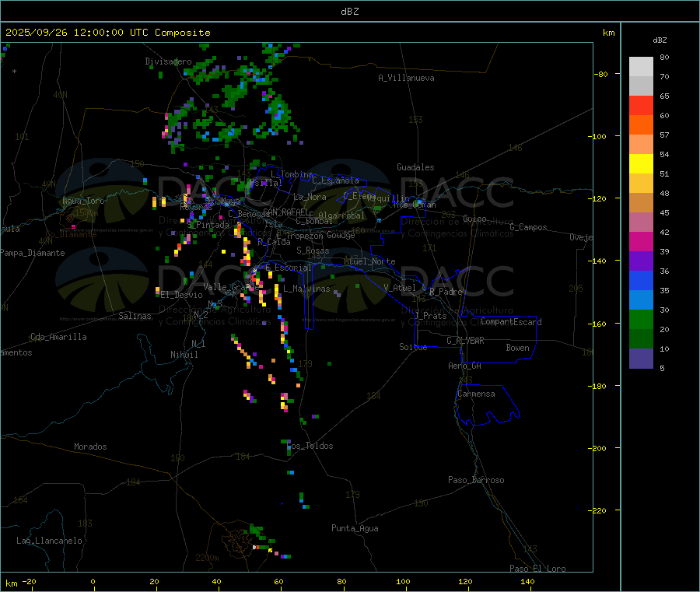This screenshot has width=700, height=592.
Task: Click the J_Prats label
Action: click(x=431, y=316)
